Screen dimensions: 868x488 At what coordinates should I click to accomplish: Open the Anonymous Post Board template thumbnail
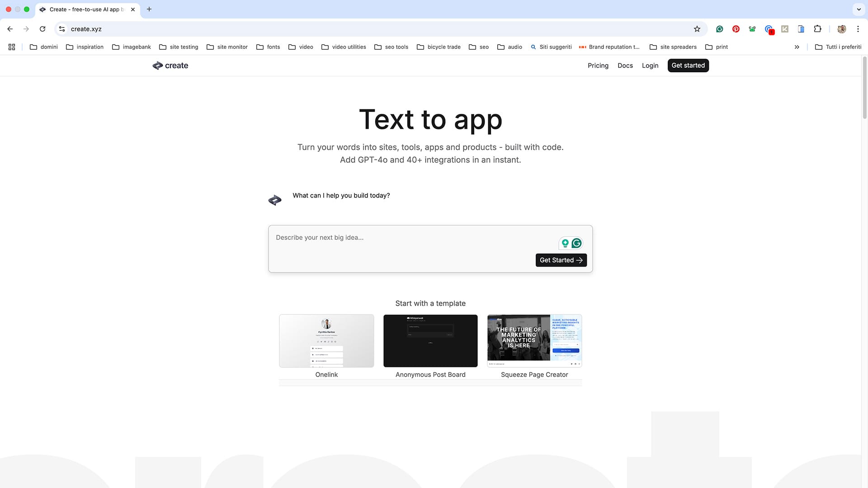430,341
